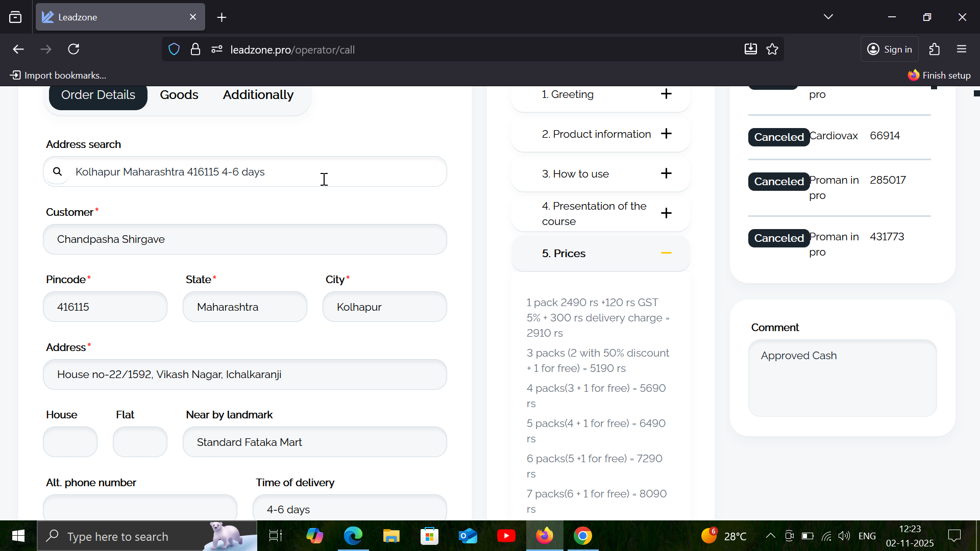Expand the Product information section
980x551 pixels.
pos(666,134)
